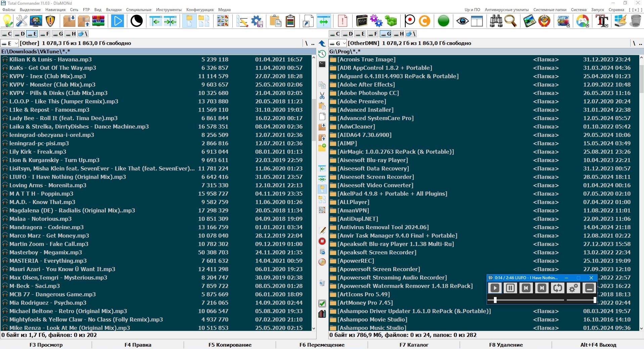Image resolution: width=644 pixels, height=349 pixels.
Task: Open the Конфигурация menu
Action: click(200, 10)
